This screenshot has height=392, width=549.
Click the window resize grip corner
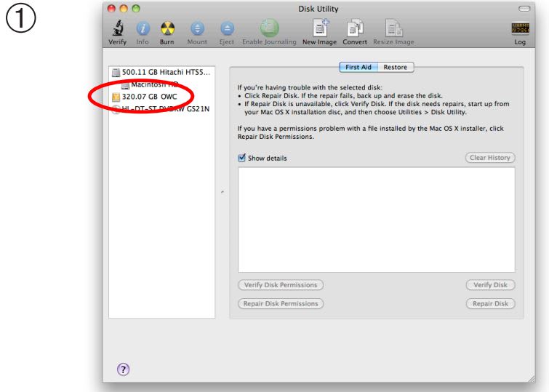click(531, 379)
